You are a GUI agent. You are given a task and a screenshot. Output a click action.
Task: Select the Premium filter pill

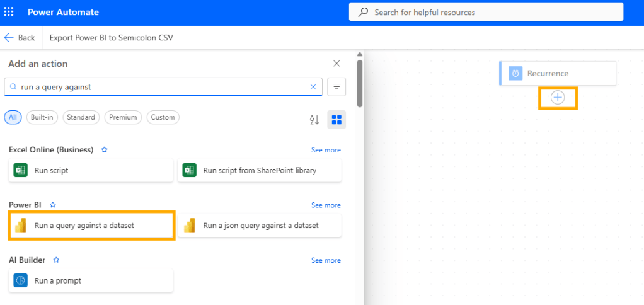(x=124, y=117)
